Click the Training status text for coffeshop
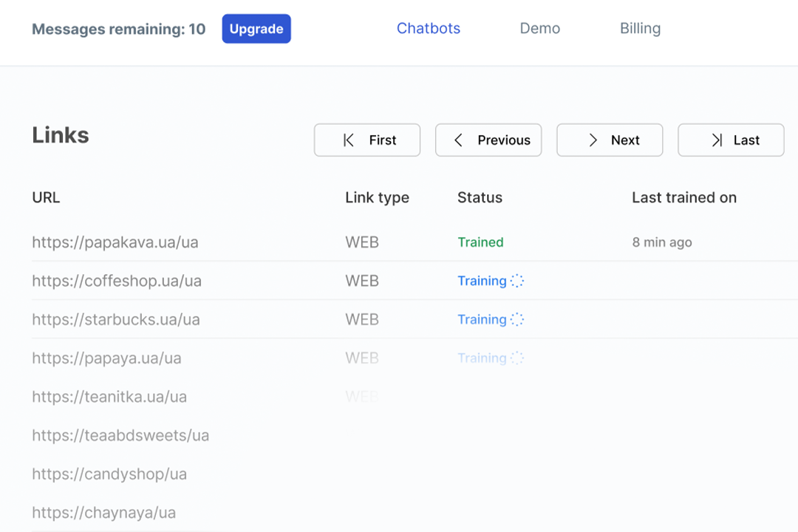798x532 pixels. (x=482, y=281)
